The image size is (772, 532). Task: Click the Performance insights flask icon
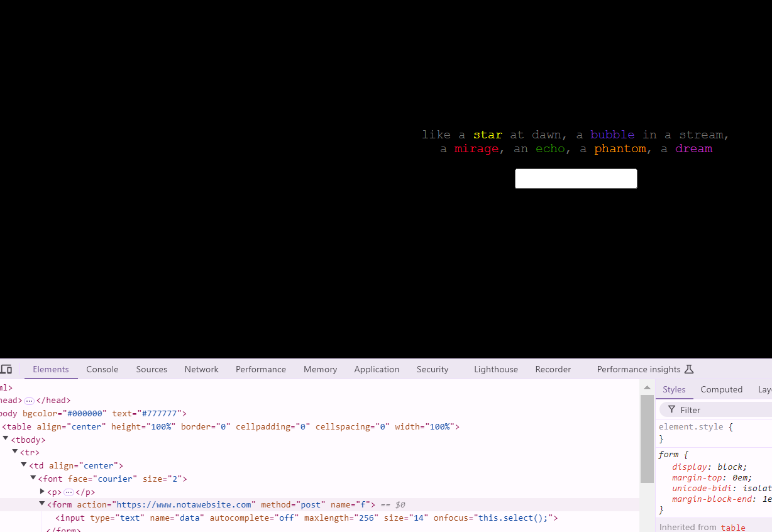pyautogui.click(x=689, y=369)
